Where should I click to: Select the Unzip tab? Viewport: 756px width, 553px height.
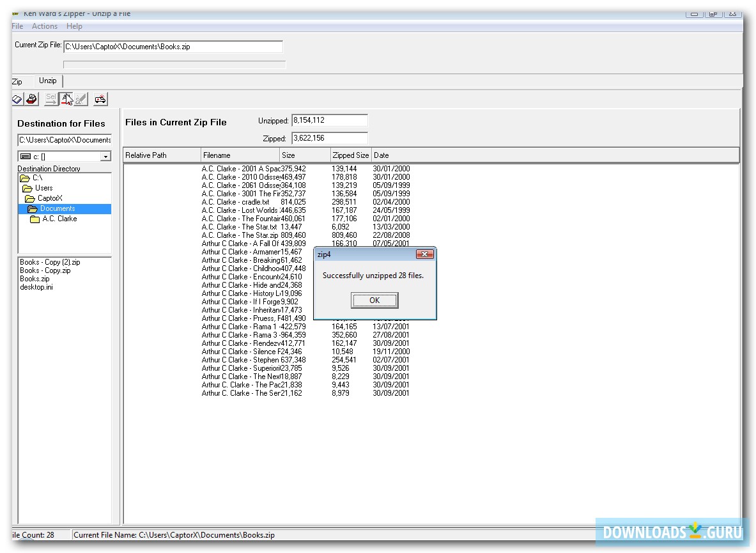pyautogui.click(x=48, y=81)
